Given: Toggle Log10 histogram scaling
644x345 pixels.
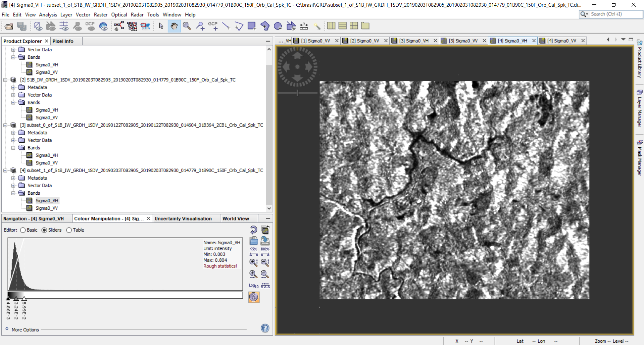Looking at the screenshot, I should [253, 286].
